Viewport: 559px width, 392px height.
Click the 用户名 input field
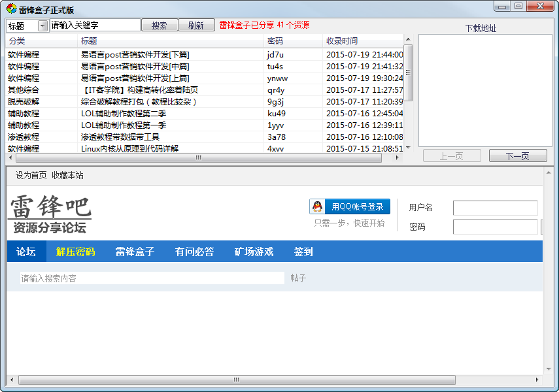(495, 208)
